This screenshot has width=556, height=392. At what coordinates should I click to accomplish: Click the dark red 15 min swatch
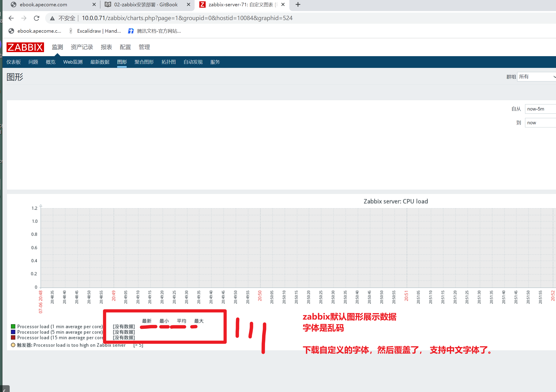(x=13, y=338)
